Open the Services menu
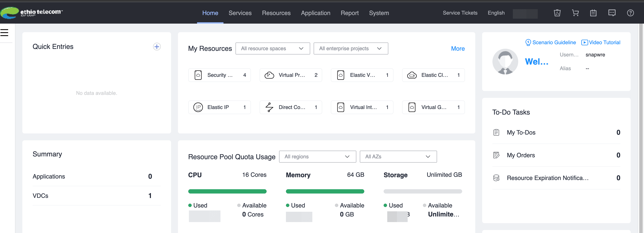The image size is (644, 233). (x=240, y=13)
